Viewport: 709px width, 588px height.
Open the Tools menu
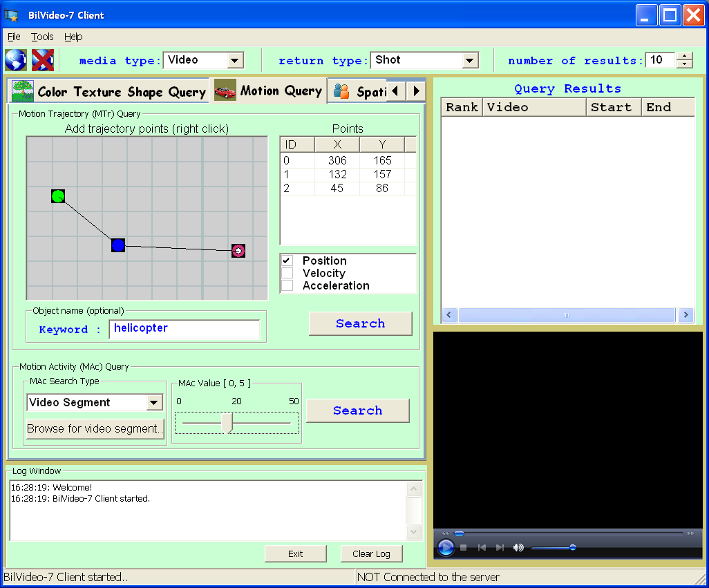pyautogui.click(x=42, y=37)
